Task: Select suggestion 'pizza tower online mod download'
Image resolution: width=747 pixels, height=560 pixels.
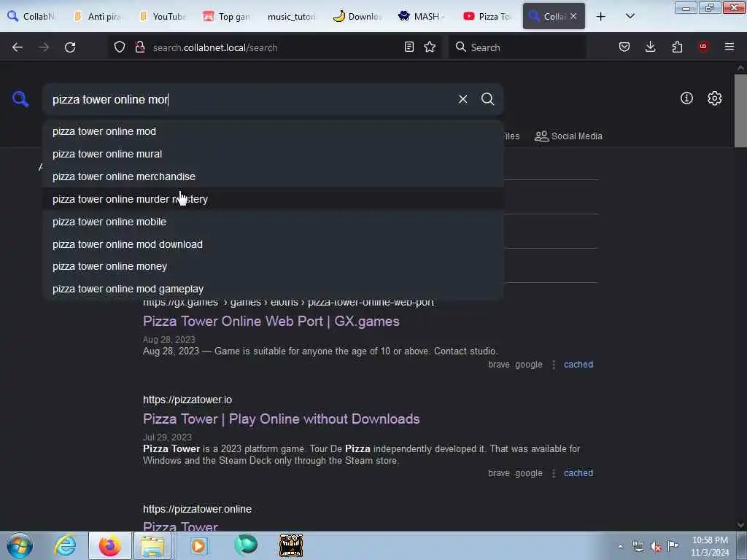Action: point(273,244)
